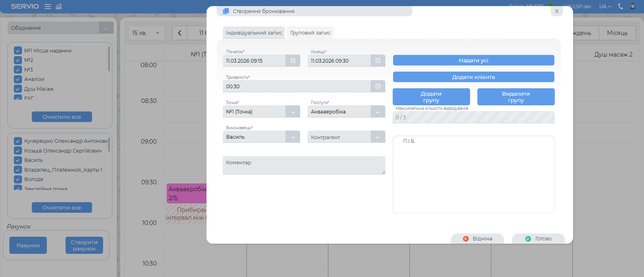Open the user profile avatar icon
Viewport: 644px width, 277px height.
point(633,7)
